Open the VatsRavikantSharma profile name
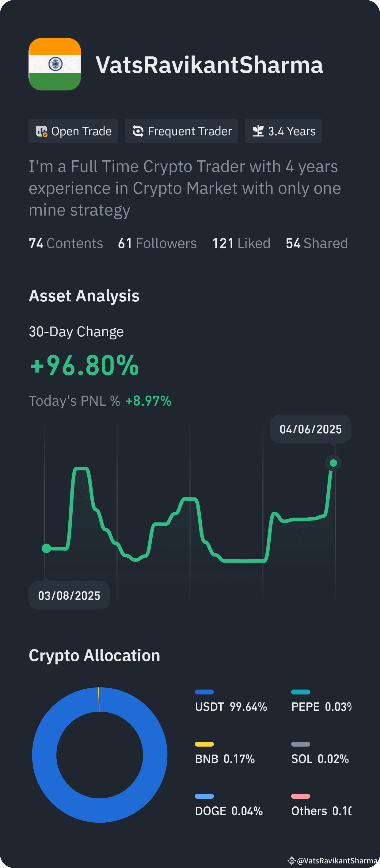The width and height of the screenshot is (380, 868). point(209,65)
